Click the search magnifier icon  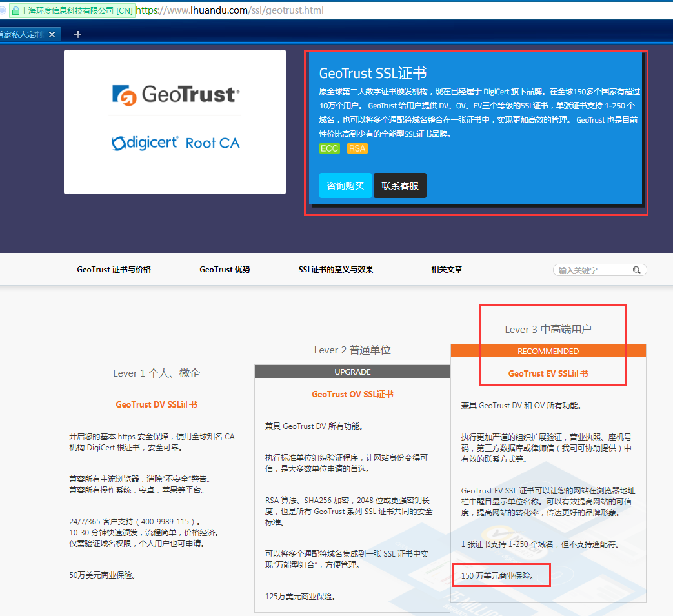tap(636, 270)
